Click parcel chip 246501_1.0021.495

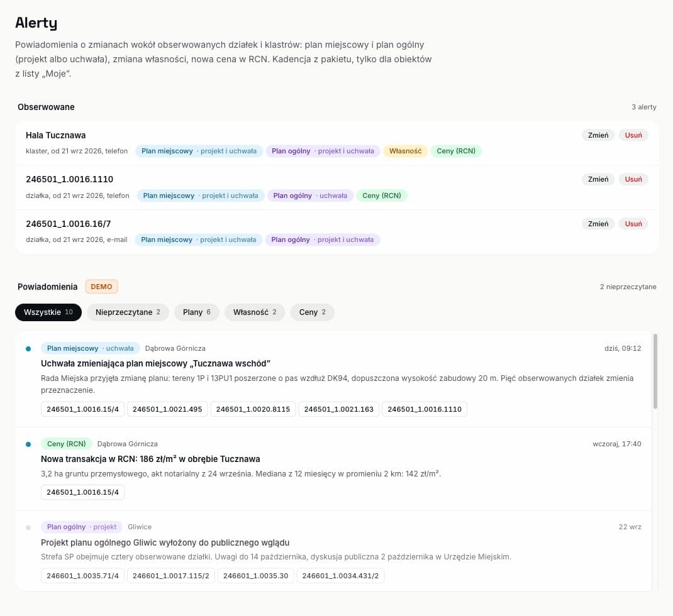167,409
